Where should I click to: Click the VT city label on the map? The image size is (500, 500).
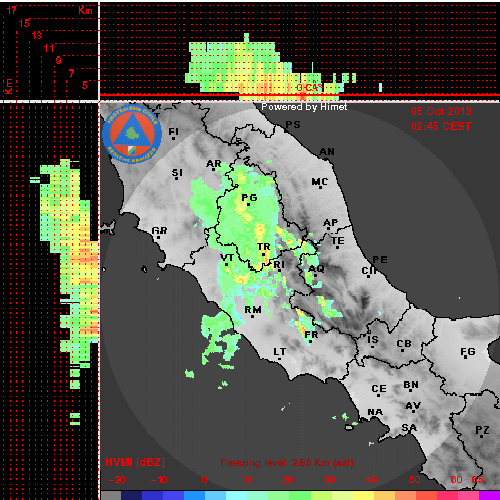227,258
